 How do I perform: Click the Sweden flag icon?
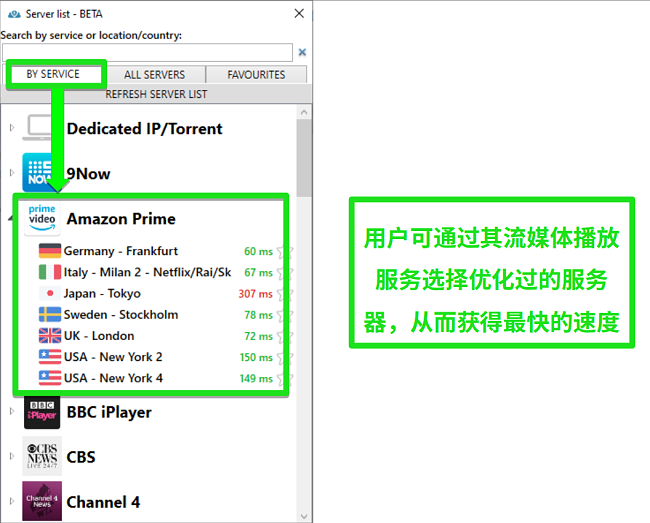click(50, 314)
